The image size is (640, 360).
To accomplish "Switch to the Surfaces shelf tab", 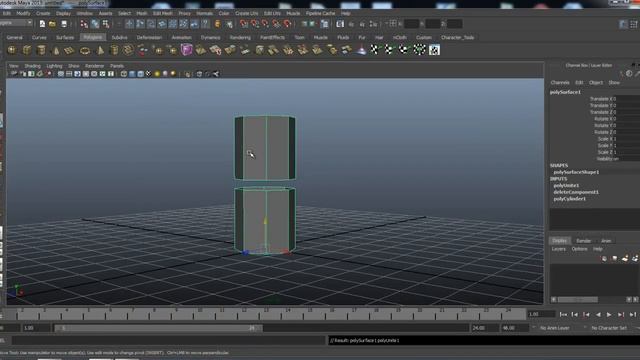I will click(x=65, y=38).
